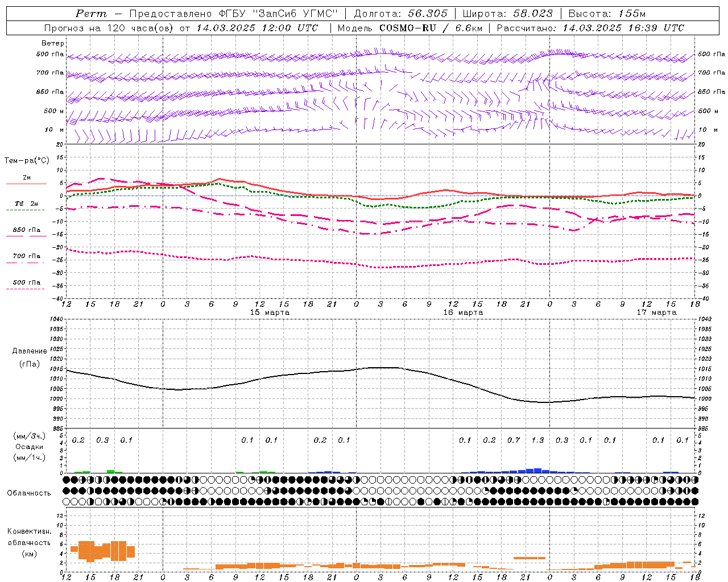Viewport: 728px width, 582px height.
Task: Click the "0.7" precipitation amount
Action: 514,440
